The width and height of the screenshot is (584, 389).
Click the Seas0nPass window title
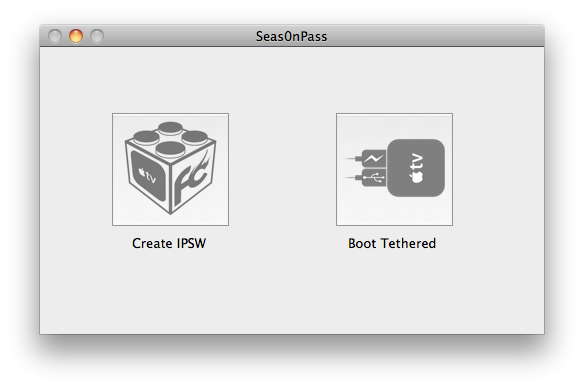click(292, 37)
